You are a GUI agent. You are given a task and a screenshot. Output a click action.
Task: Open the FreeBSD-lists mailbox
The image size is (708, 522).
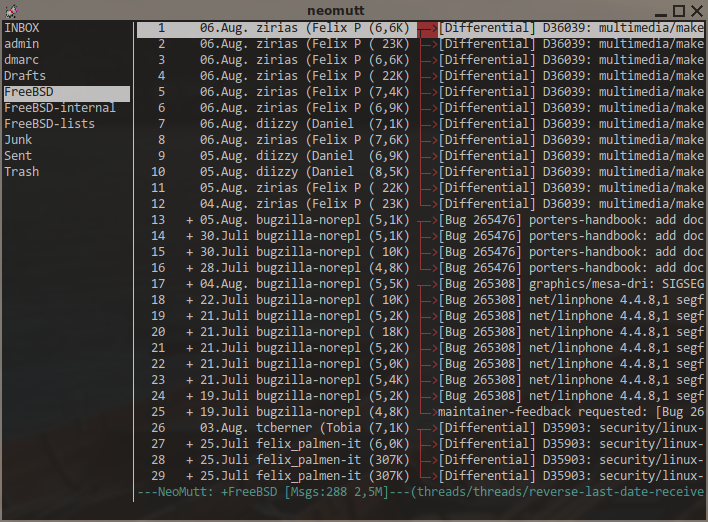(x=49, y=124)
